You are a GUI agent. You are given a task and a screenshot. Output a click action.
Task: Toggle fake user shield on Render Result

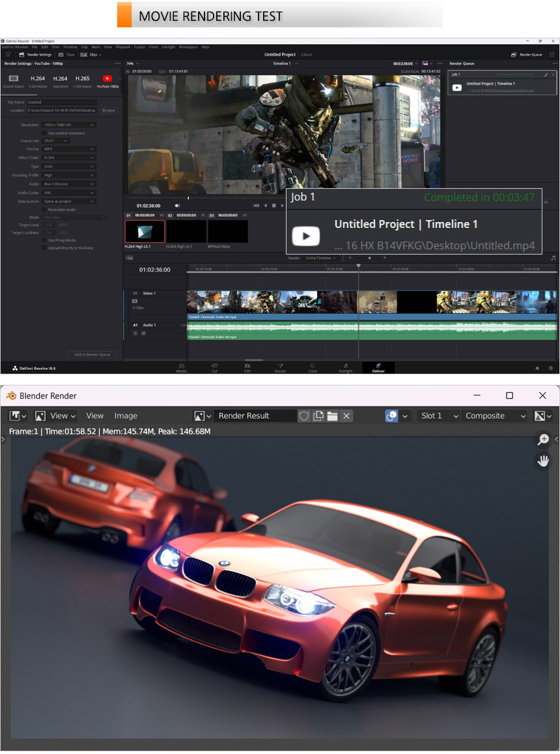pyautogui.click(x=304, y=416)
